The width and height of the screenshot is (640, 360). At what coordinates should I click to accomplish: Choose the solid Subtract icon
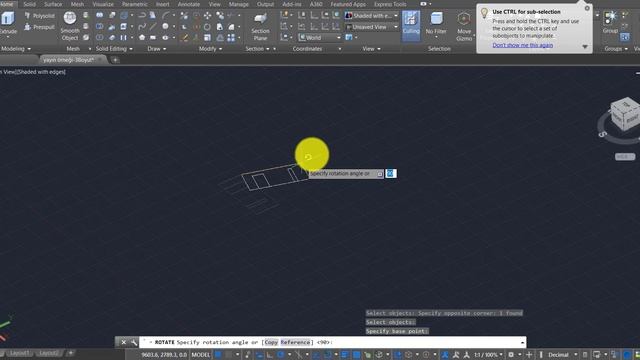pyautogui.click(x=100, y=27)
